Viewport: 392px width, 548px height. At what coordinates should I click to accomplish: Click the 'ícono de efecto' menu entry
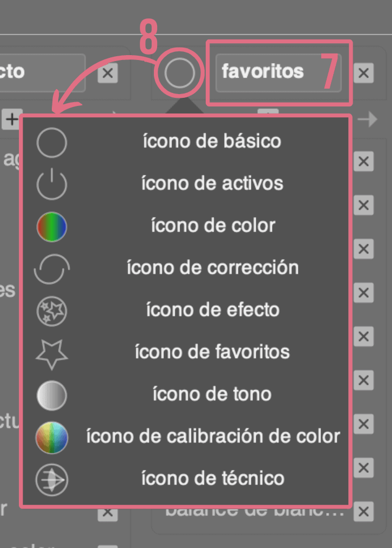click(213, 310)
